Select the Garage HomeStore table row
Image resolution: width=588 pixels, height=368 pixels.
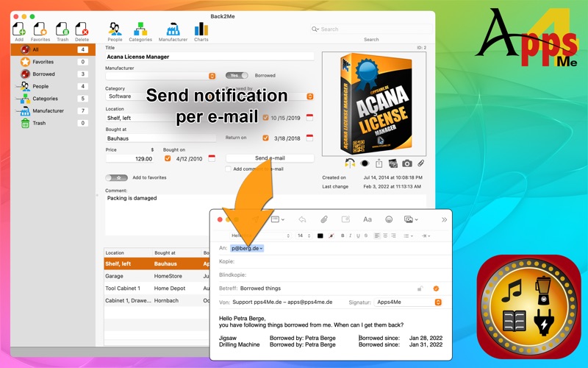157,276
